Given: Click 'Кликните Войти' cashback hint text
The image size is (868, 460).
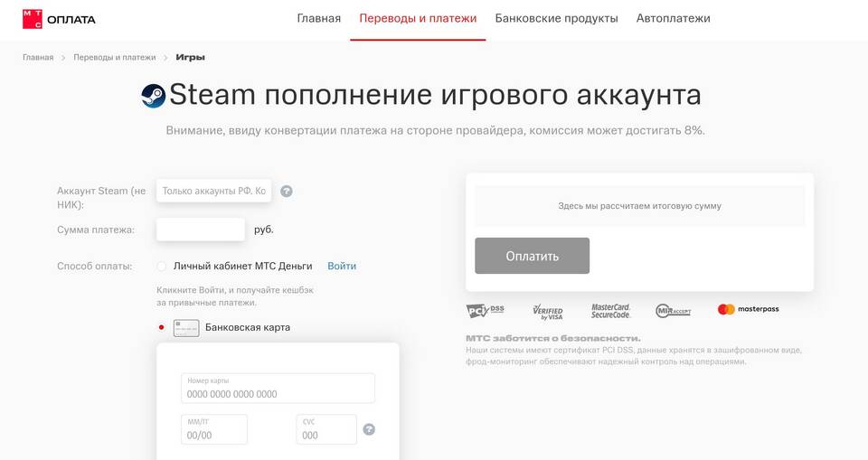Looking at the screenshot, I should 235,296.
